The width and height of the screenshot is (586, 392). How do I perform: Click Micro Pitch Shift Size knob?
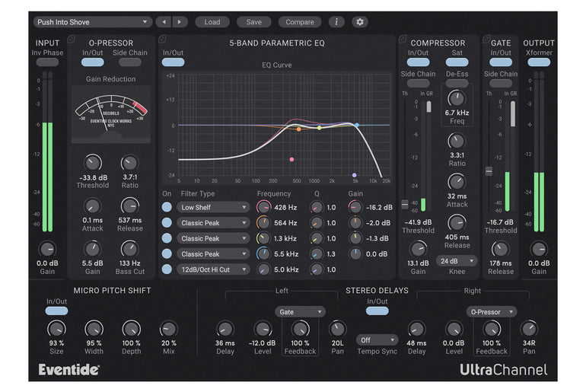pos(56,329)
